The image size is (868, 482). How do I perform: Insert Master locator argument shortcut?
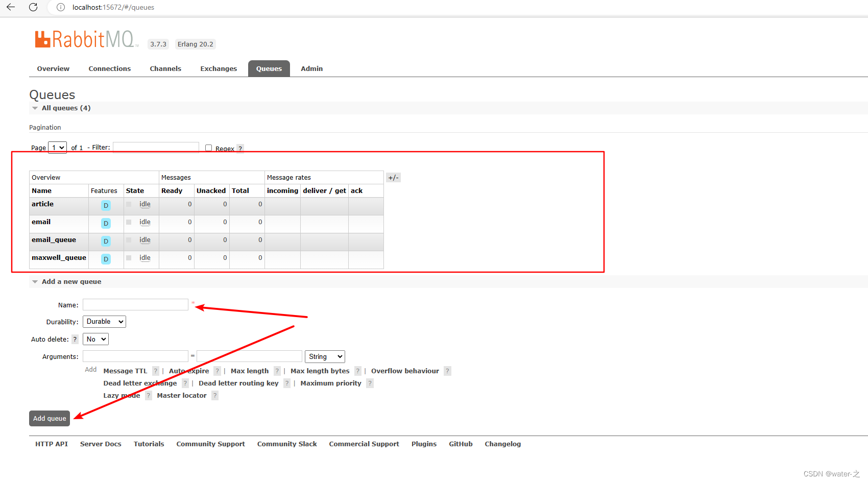(x=182, y=396)
